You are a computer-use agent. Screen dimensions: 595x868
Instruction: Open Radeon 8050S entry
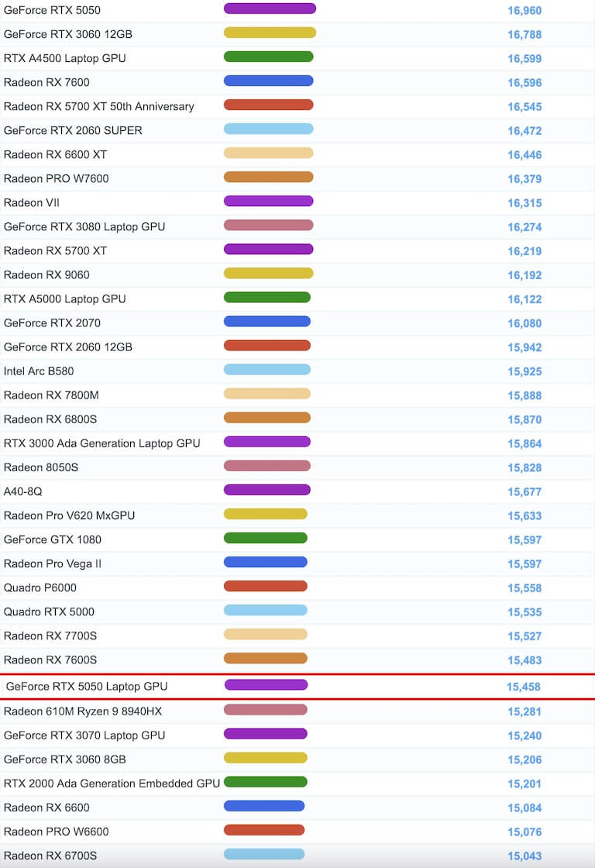(41, 468)
